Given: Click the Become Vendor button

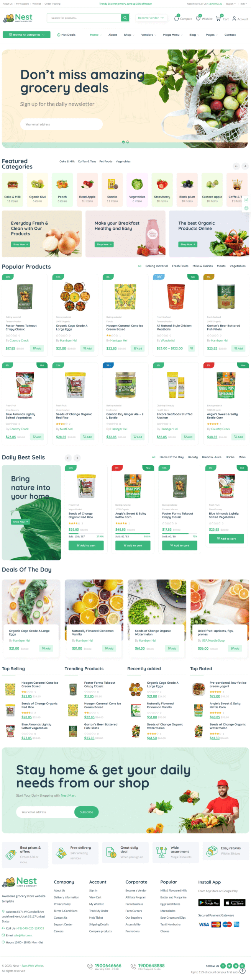Looking at the screenshot, I should [x=151, y=18].
